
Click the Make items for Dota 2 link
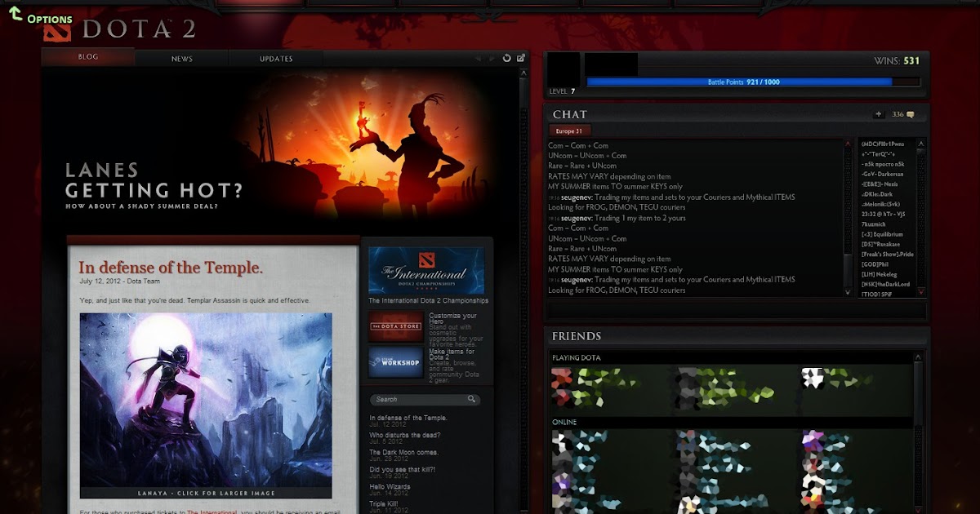pyautogui.click(x=451, y=355)
